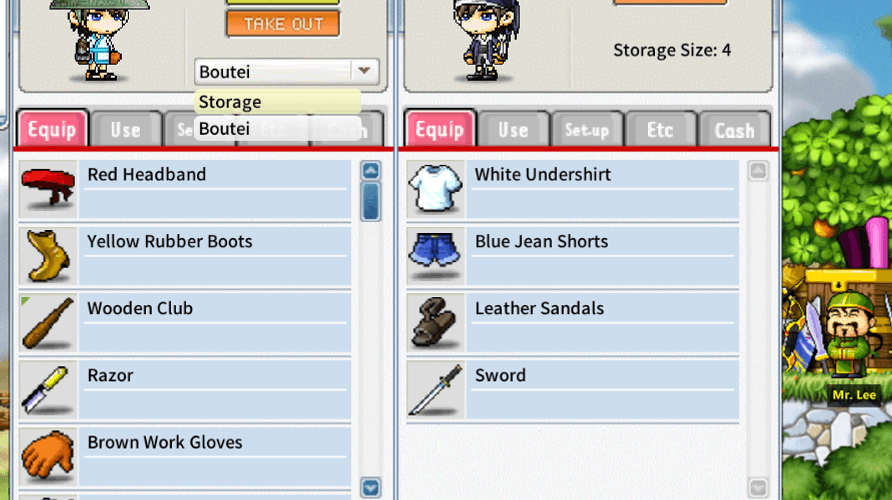
Task: Select the Brown Work Gloves icon
Action: point(48,456)
